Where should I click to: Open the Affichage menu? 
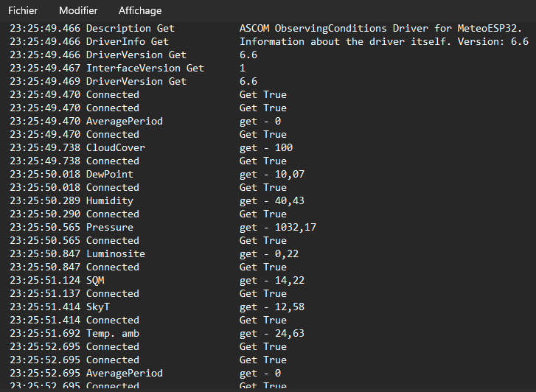(x=140, y=11)
